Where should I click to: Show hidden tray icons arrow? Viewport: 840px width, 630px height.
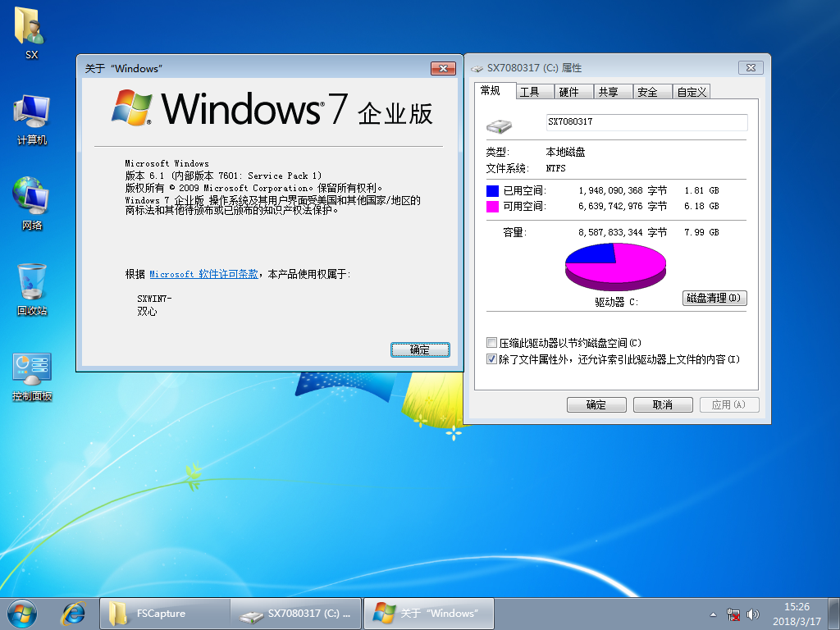coord(713,614)
